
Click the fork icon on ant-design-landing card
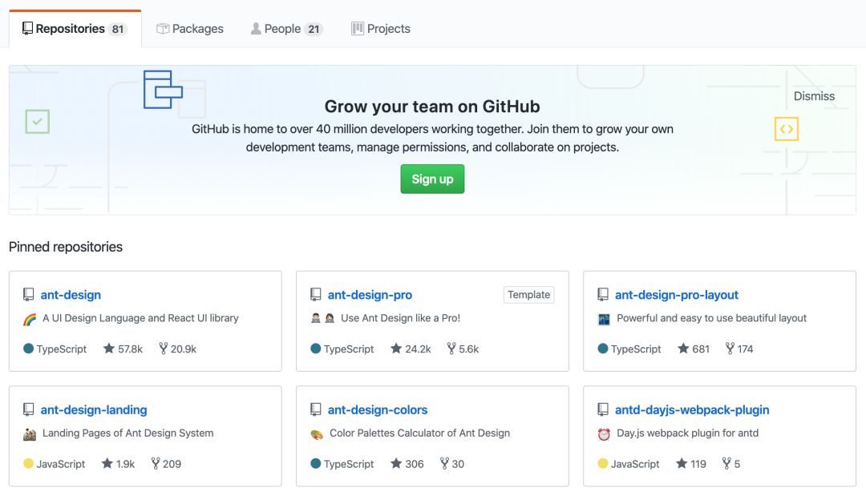(156, 463)
